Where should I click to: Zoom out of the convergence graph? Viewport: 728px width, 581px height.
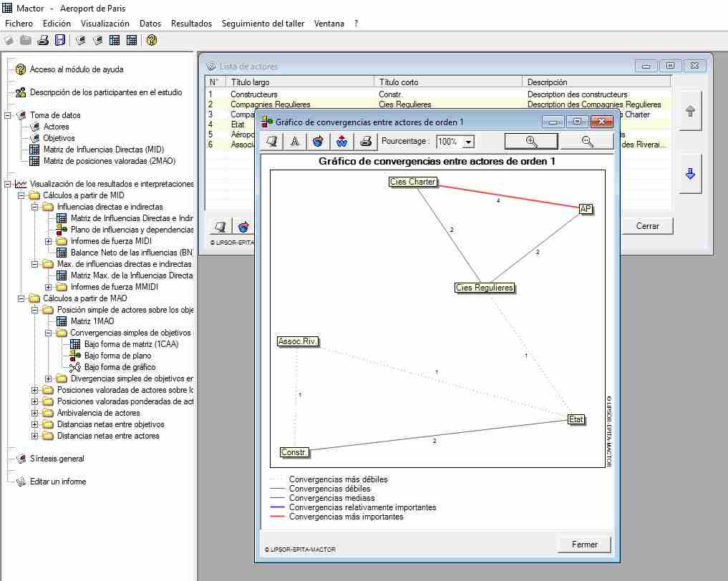pos(587,141)
